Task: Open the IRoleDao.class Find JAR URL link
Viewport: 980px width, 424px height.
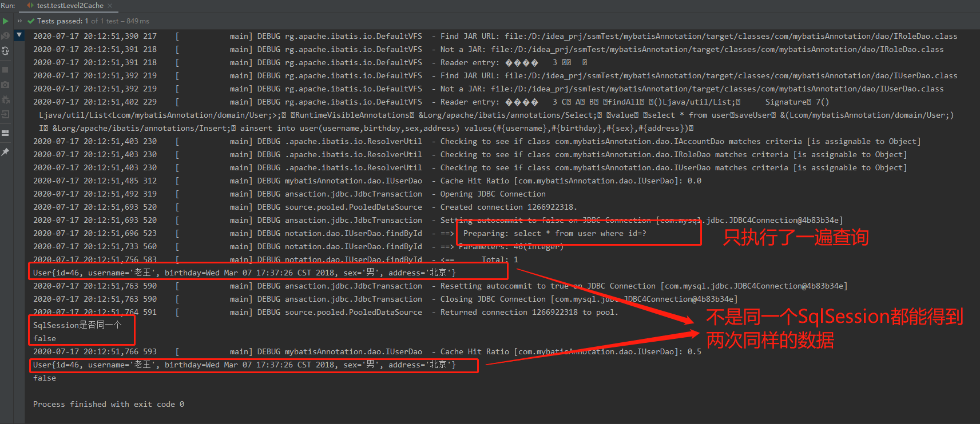Action: [731, 36]
